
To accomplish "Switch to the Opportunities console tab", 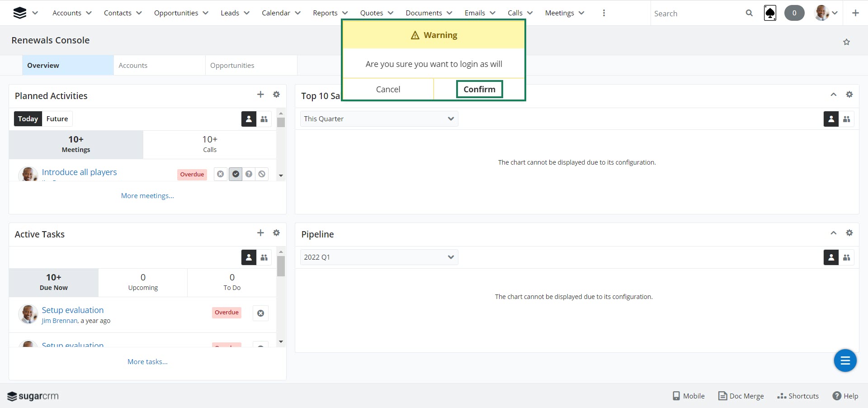I will coord(251,65).
